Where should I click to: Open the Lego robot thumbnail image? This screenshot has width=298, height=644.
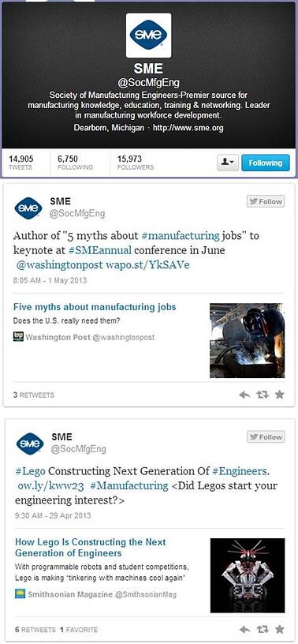[x=248, y=575]
